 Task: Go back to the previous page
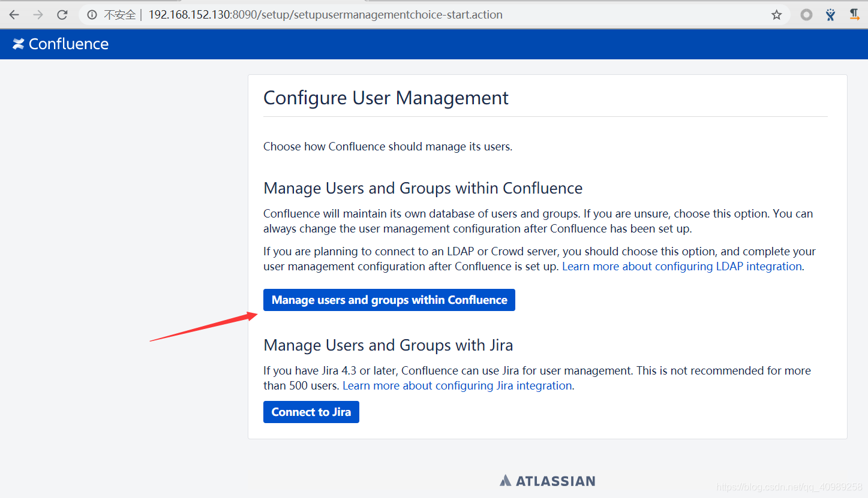tap(14, 15)
